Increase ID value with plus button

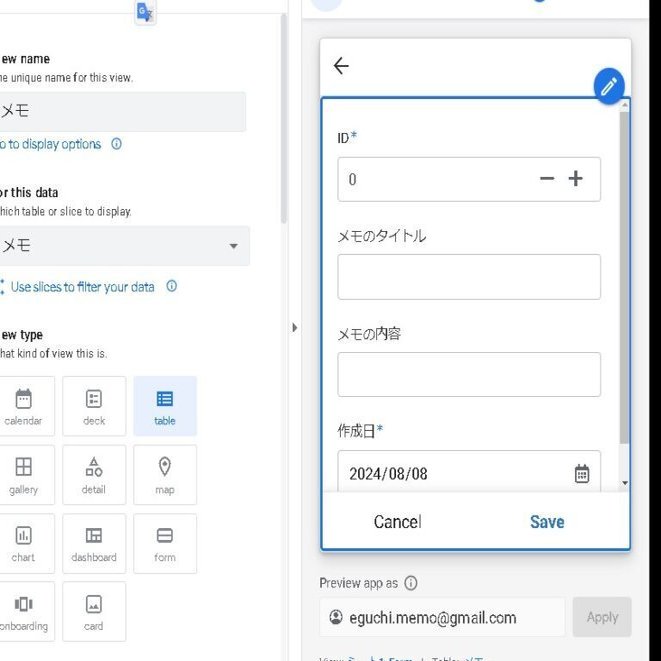tap(575, 179)
